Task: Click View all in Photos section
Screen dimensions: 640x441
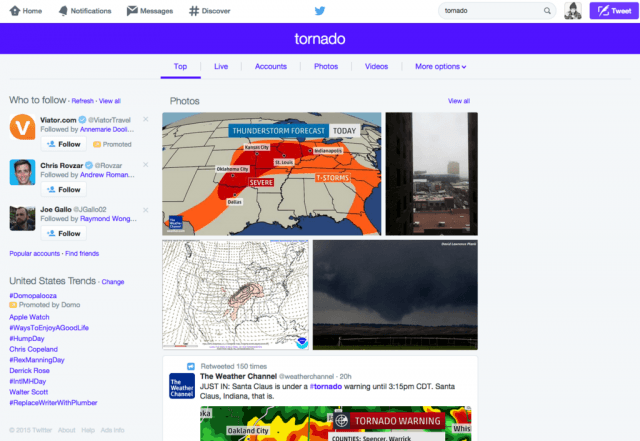Action: click(x=459, y=101)
